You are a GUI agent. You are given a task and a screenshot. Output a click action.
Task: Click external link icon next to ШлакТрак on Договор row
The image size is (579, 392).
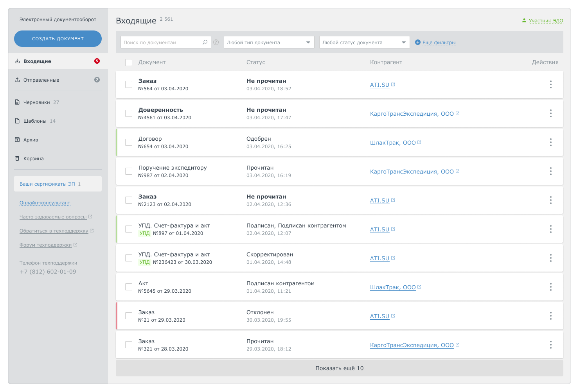[419, 143]
